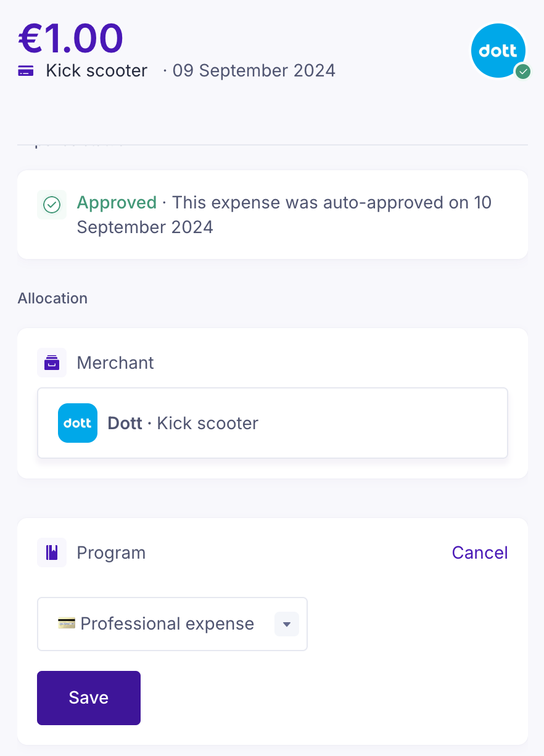Expand the program dropdown arrow
The width and height of the screenshot is (544, 756).
point(286,624)
